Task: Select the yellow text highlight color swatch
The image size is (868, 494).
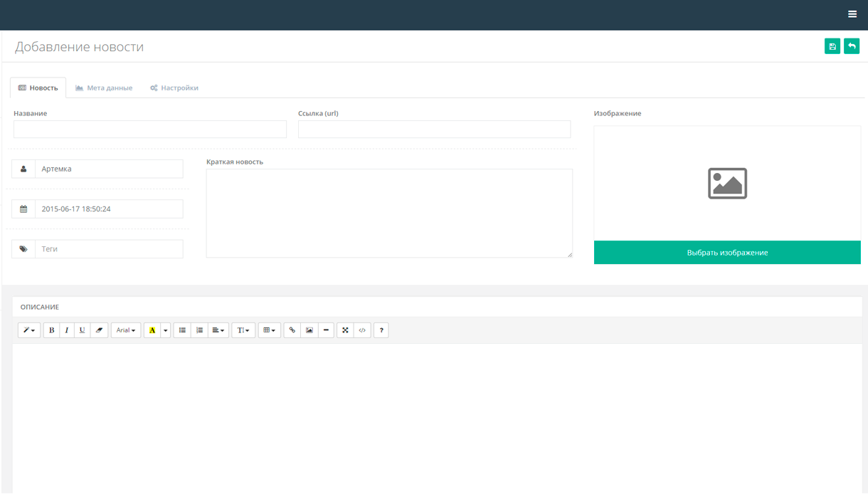Action: pyautogui.click(x=153, y=330)
